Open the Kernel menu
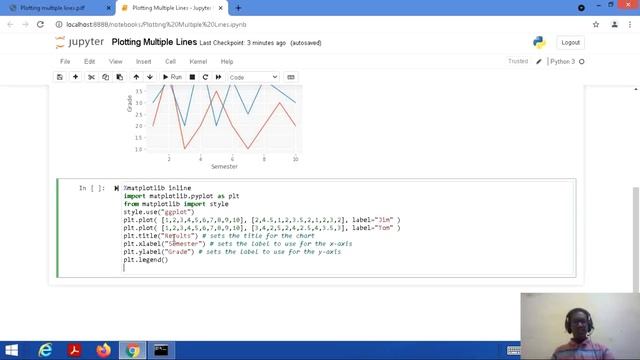The height and width of the screenshot is (360, 640). (x=198, y=62)
